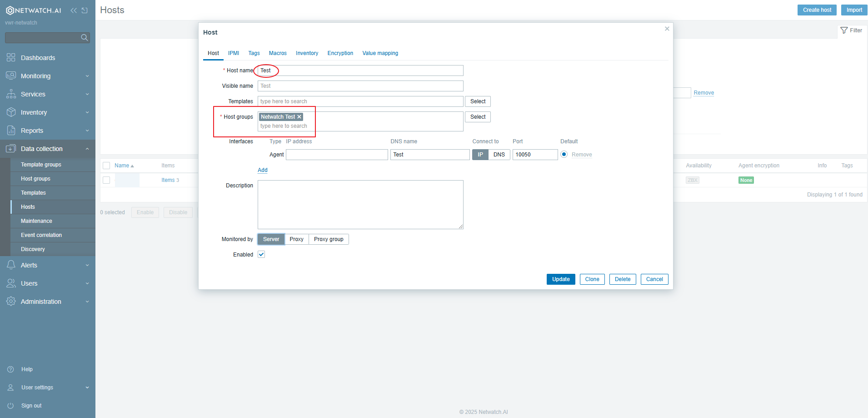Image resolution: width=868 pixels, height=418 pixels.
Task: Open the Value mapping tab
Action: coord(380,53)
